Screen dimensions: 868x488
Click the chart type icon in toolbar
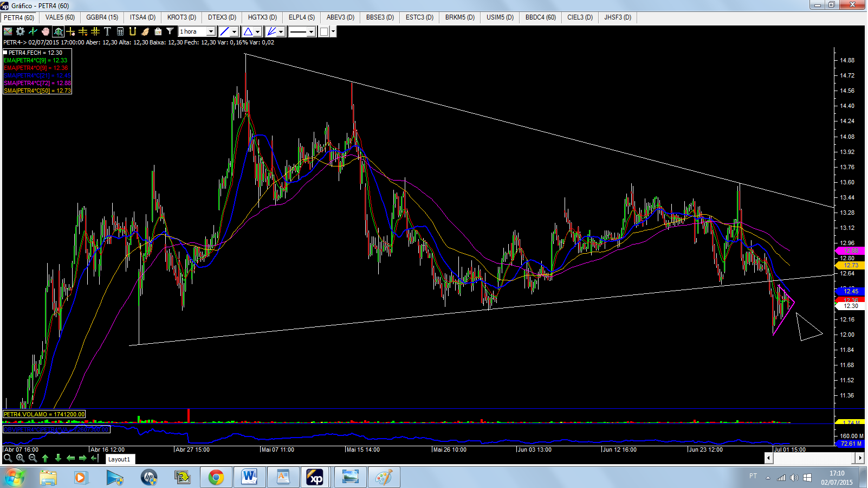tap(8, 31)
